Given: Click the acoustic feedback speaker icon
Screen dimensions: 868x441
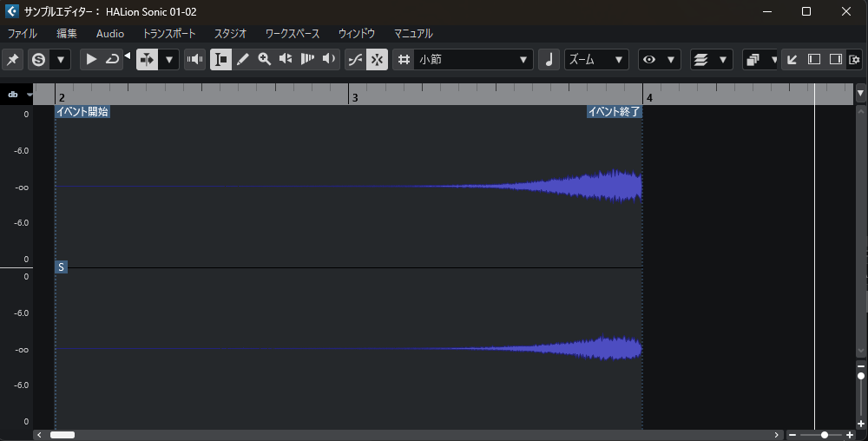Looking at the screenshot, I should point(194,59).
